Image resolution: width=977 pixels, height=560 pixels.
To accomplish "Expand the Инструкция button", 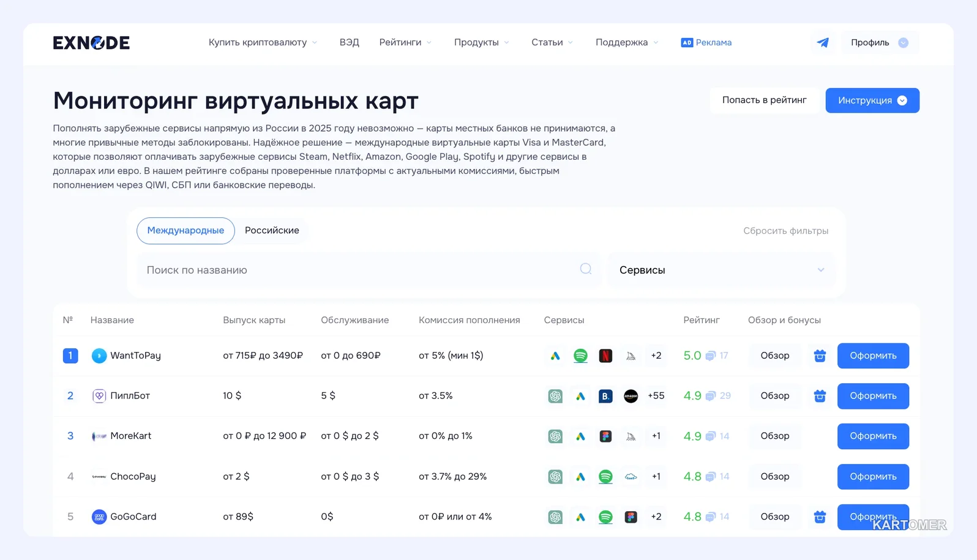I will [x=872, y=100].
